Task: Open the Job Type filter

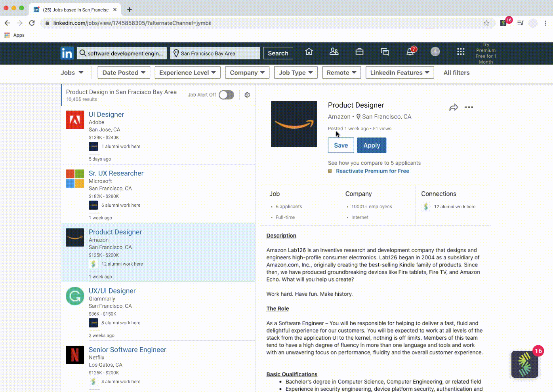Action: [x=296, y=72]
